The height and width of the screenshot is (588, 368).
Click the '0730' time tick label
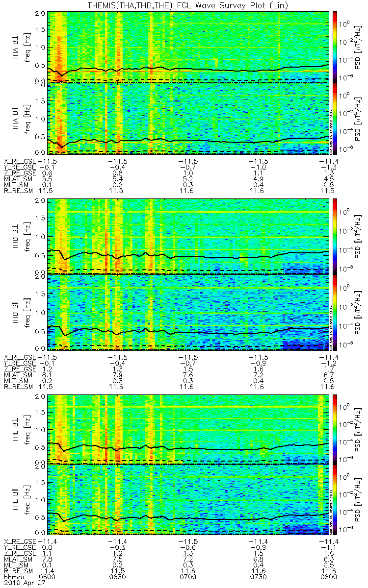[x=259, y=577]
